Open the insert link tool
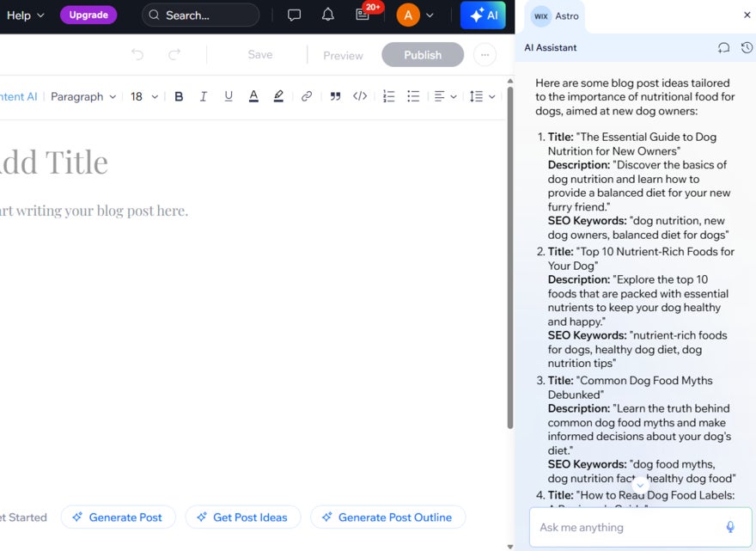Screen dimensions: 756x551 pos(307,96)
